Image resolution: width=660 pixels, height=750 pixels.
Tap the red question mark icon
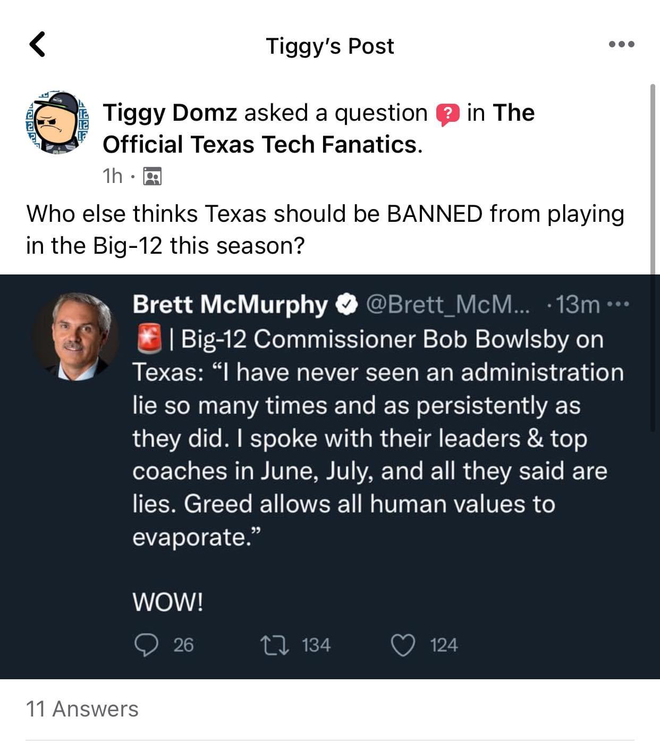447,114
